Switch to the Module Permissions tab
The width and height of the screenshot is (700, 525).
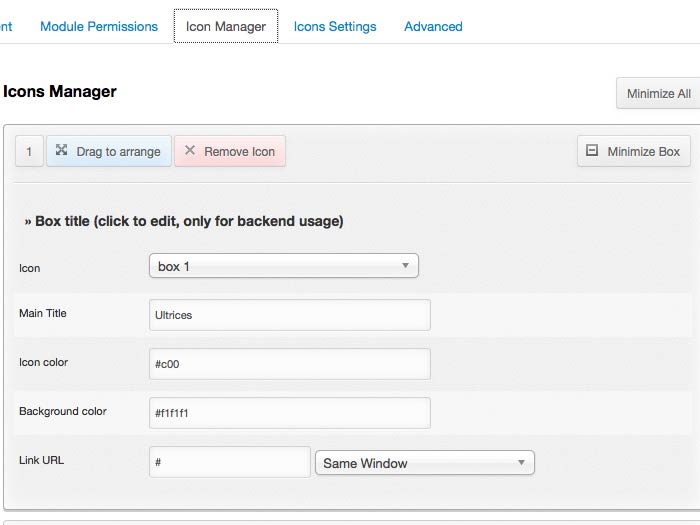point(99,27)
